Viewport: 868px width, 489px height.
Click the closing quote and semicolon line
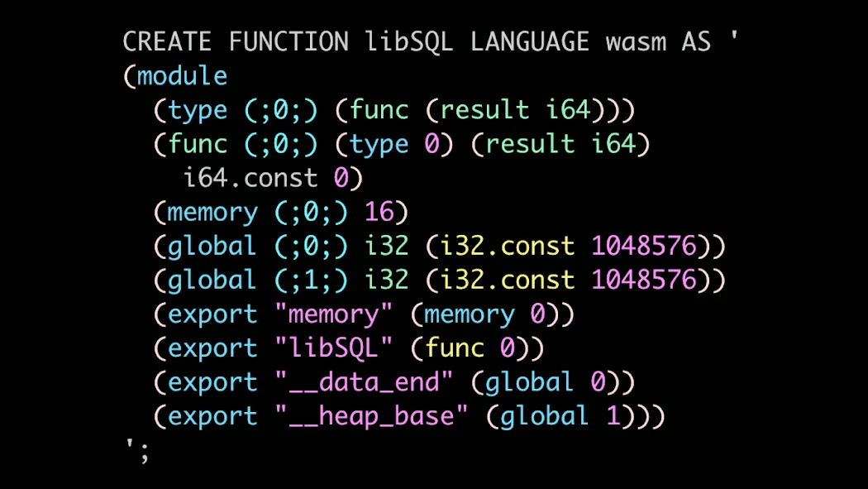point(136,449)
